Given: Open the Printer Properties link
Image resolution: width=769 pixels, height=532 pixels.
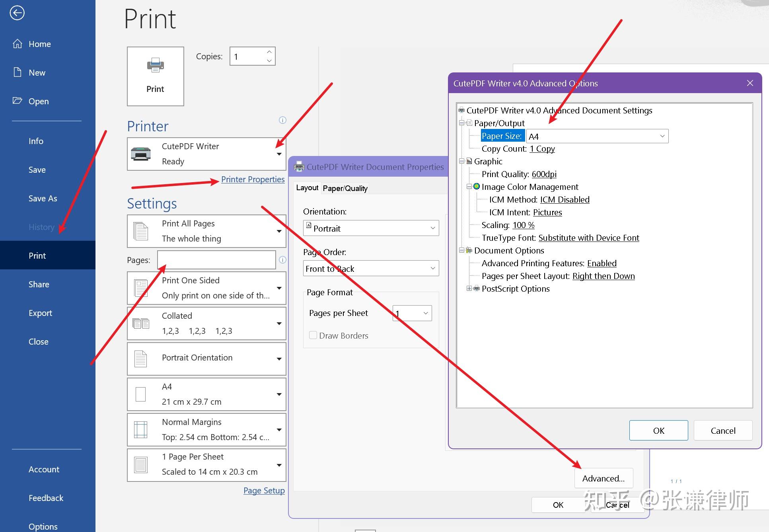Looking at the screenshot, I should [x=253, y=179].
